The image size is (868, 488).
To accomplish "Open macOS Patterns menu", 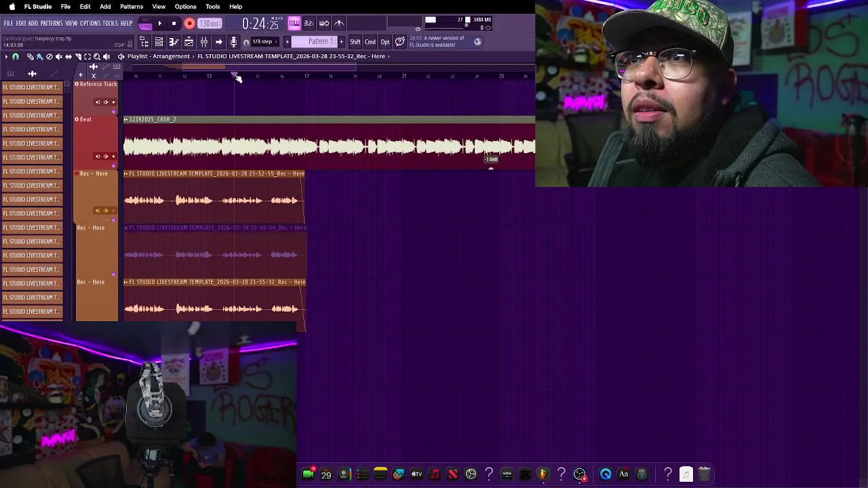I will click(132, 7).
